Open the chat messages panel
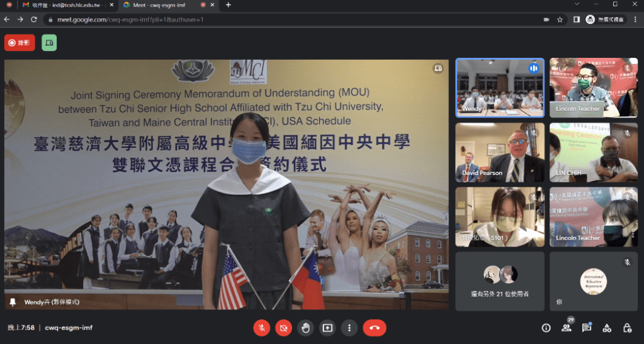 click(x=587, y=328)
